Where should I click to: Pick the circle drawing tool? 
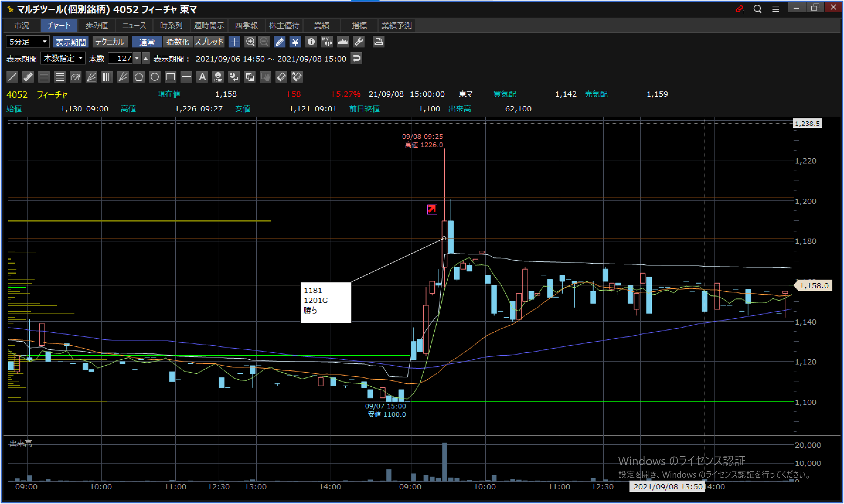click(x=154, y=77)
